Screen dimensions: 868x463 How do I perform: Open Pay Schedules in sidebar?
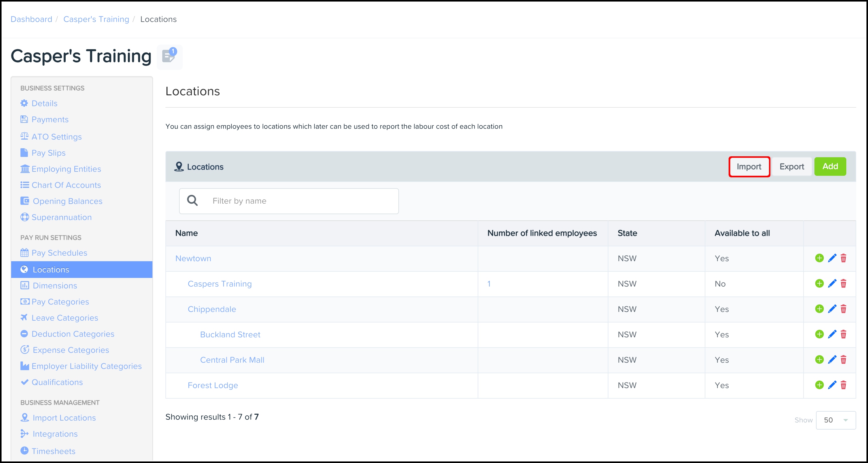59,253
